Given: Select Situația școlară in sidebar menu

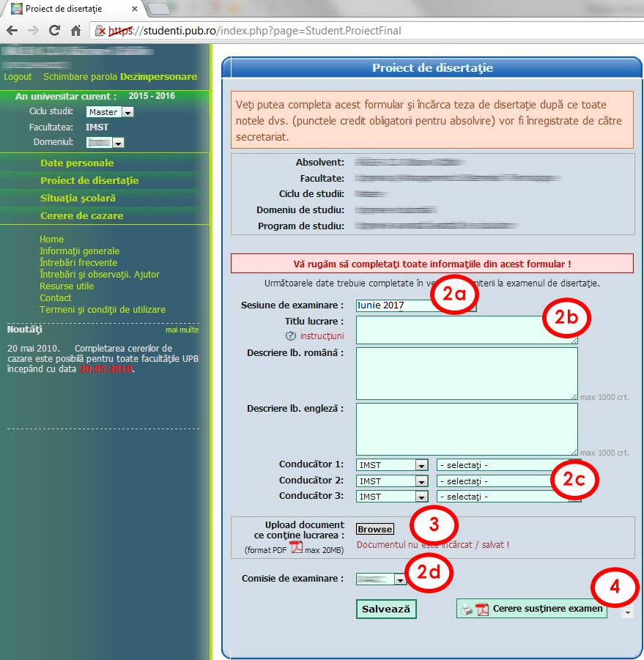Looking at the screenshot, I should [78, 199].
